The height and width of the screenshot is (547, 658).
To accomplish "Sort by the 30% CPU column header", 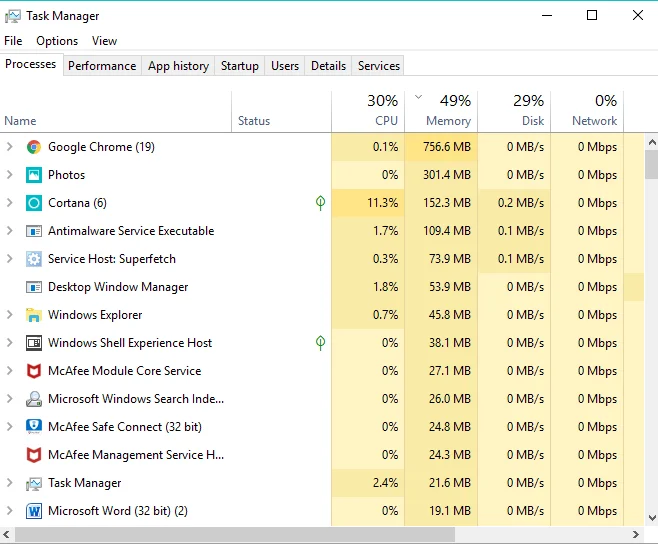I will click(x=368, y=112).
